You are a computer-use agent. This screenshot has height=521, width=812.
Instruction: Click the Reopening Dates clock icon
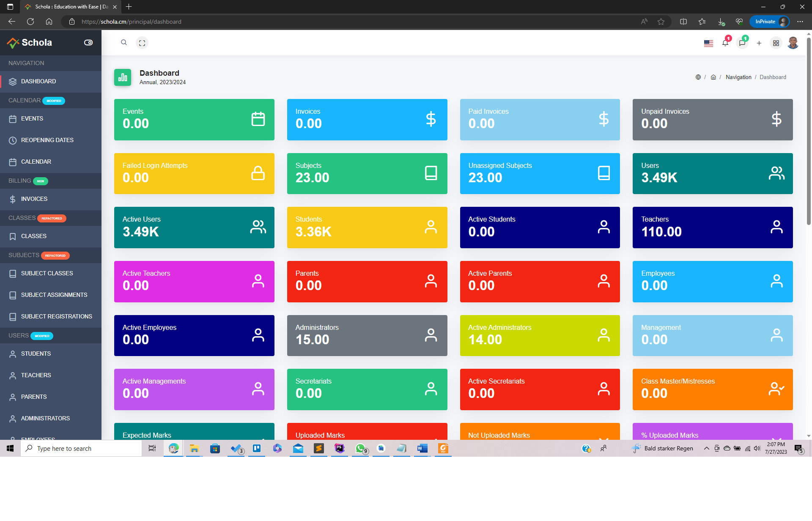click(x=13, y=140)
